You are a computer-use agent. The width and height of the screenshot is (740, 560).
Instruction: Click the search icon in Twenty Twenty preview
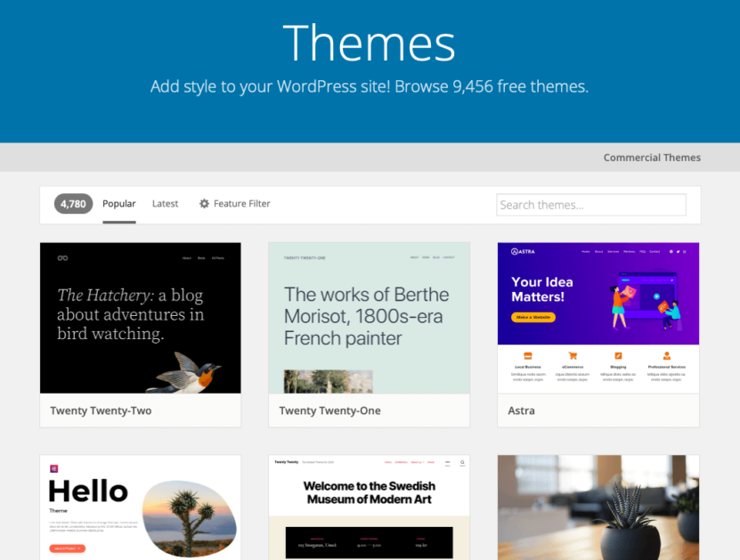coord(462,463)
